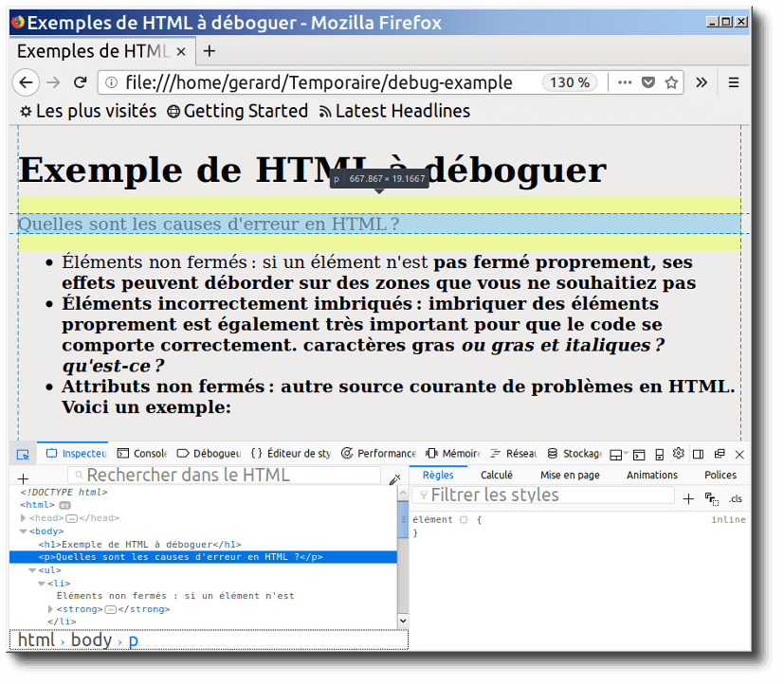The height and width of the screenshot is (684, 784).
Task: Select the DOCTYPE html line
Action: pyautogui.click(x=64, y=492)
